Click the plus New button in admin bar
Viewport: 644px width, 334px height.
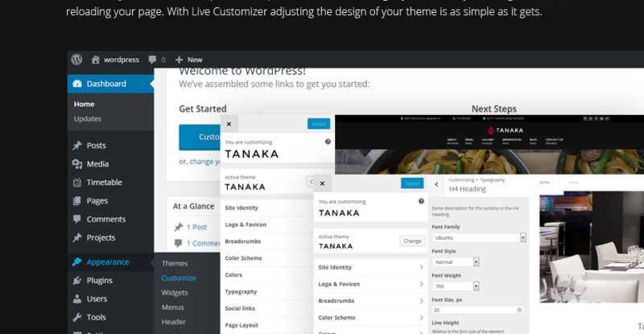pos(189,60)
